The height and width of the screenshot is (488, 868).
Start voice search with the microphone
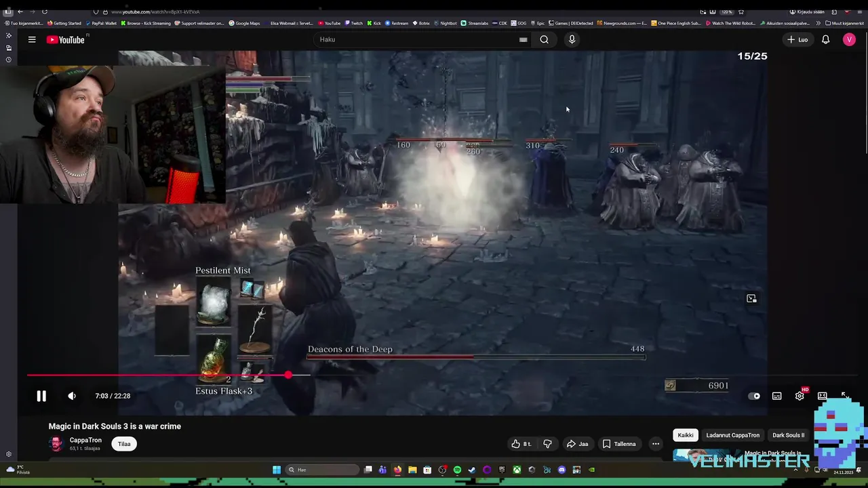tap(572, 39)
